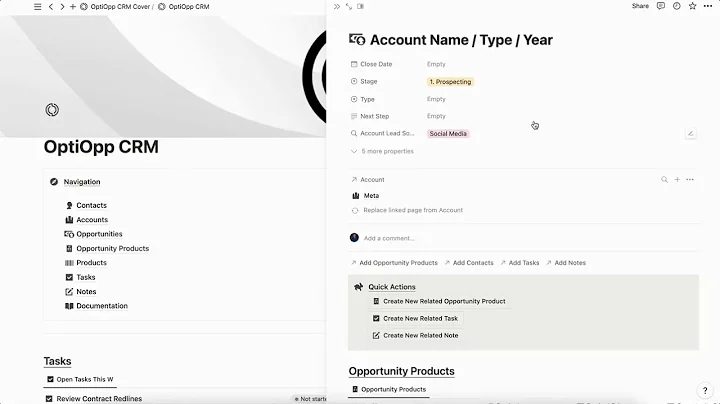Screen dimensions: 720x404
Task: Open the Social Media lead source tag
Action: [x=448, y=134]
